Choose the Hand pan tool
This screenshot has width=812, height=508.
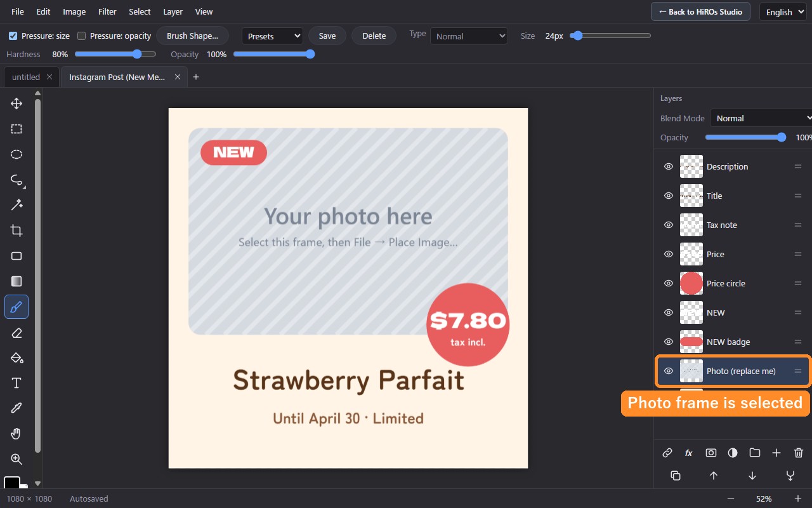(16, 434)
